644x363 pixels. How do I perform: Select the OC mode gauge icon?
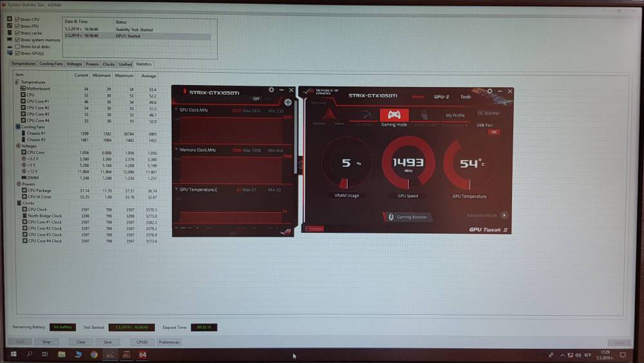coord(365,115)
